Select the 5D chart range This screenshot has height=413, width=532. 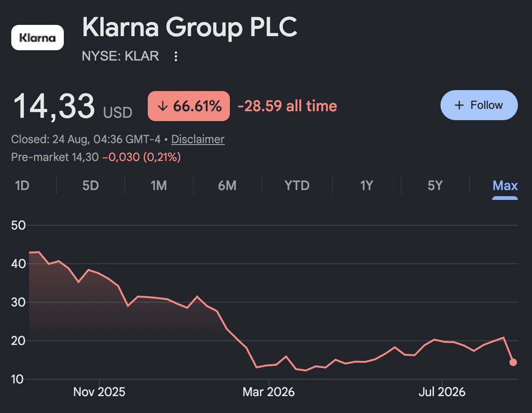click(x=91, y=186)
